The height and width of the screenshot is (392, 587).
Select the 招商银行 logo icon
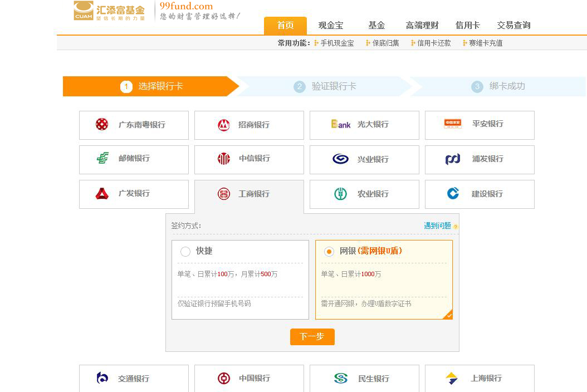click(x=224, y=125)
